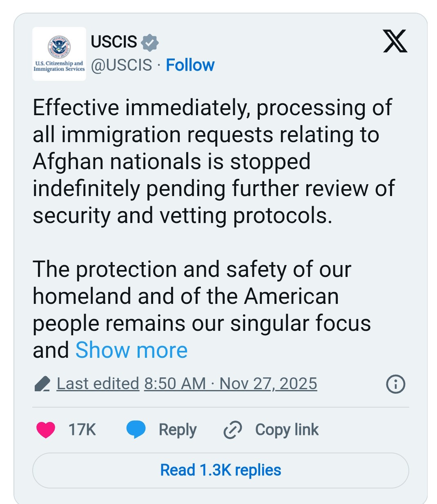Click the post text about Afghan nationals

tap(212, 161)
